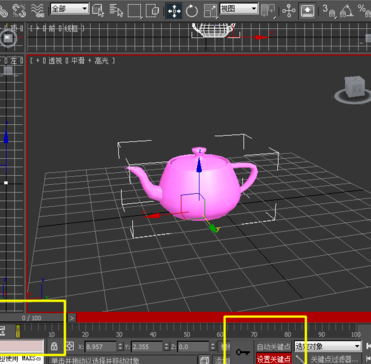Click the time slider next-frame arrow

tap(72, 318)
